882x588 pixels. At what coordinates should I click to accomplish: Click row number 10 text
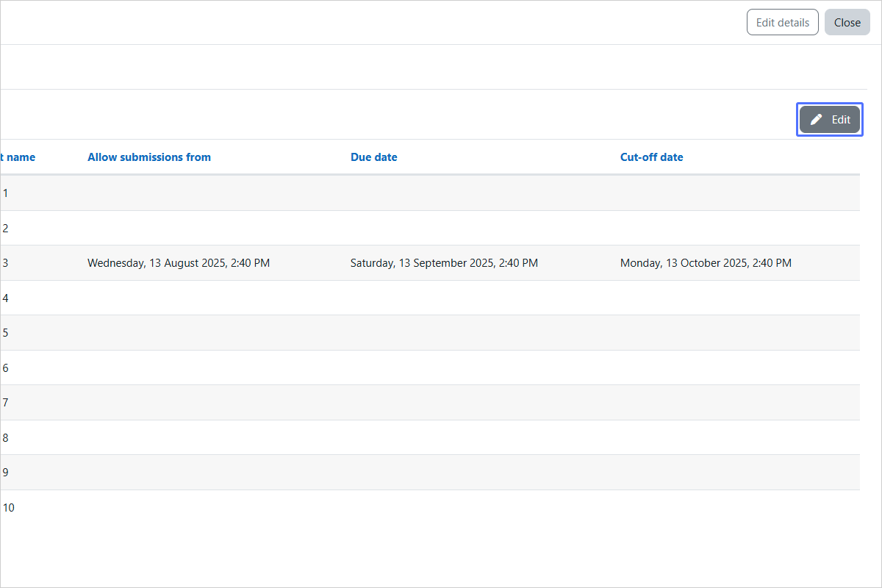point(8,508)
